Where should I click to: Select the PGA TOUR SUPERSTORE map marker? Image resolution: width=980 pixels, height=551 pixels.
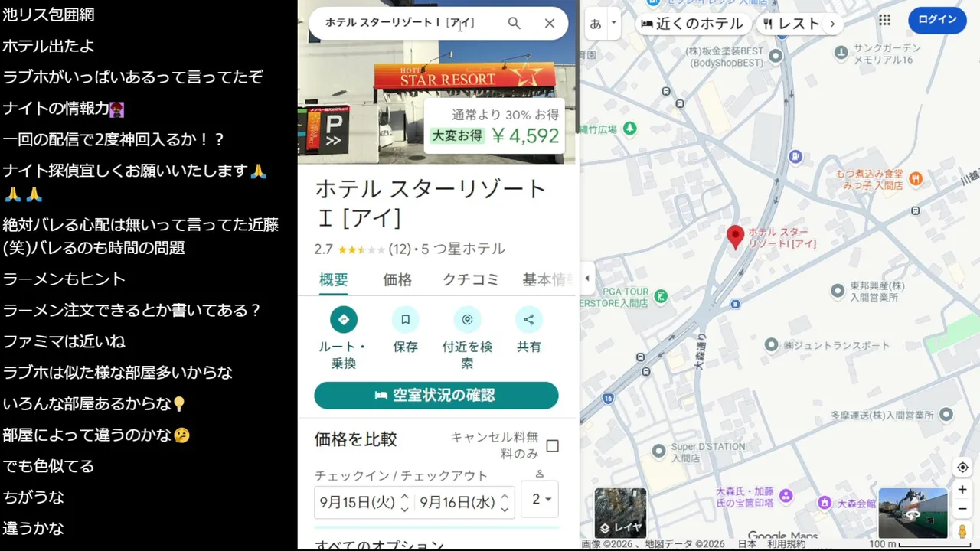[x=661, y=295]
